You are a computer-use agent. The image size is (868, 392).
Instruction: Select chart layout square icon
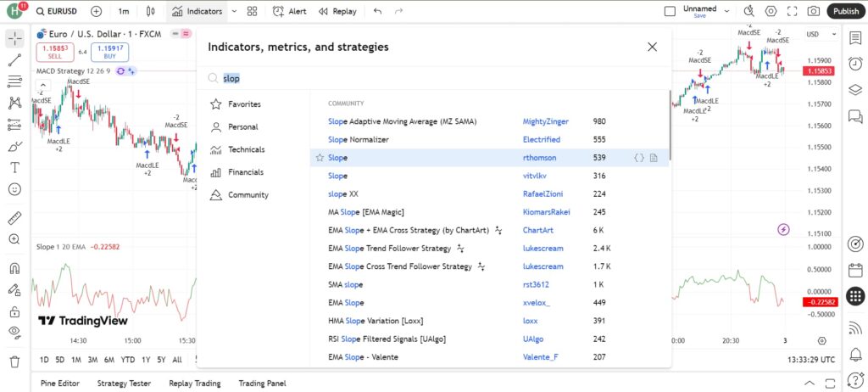(x=670, y=11)
